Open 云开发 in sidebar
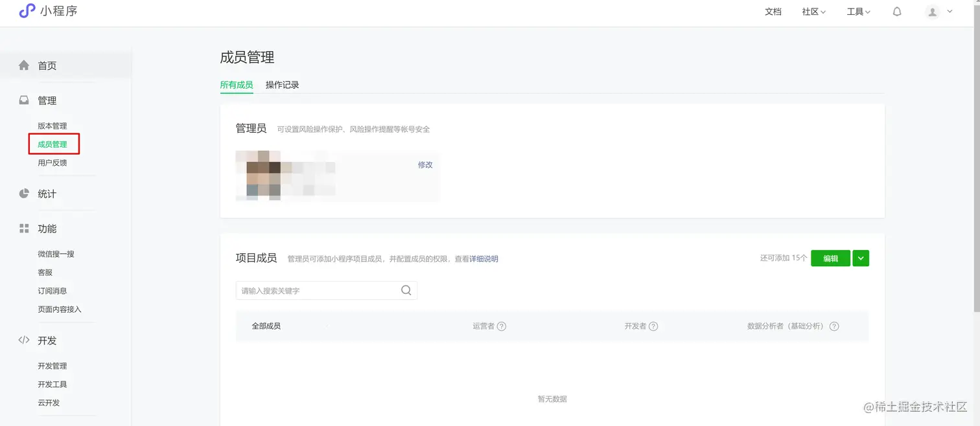The width and height of the screenshot is (980, 426). pos(49,403)
